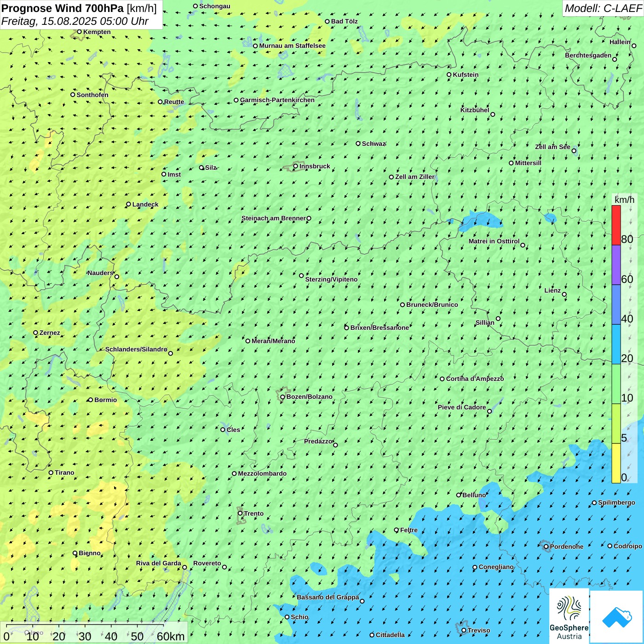
Task: Click the yellow 0–5 km/h legend color
Action: coord(616,463)
